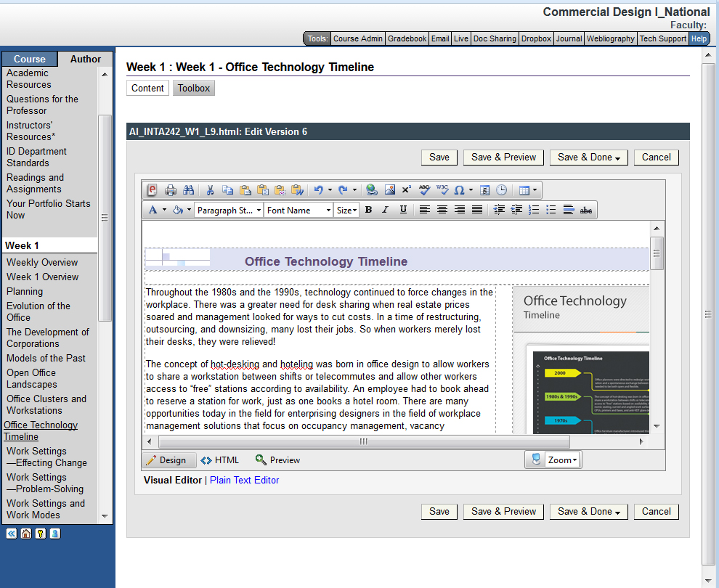719x588 pixels.
Task: Open the Image Manager icon
Action: click(390, 190)
